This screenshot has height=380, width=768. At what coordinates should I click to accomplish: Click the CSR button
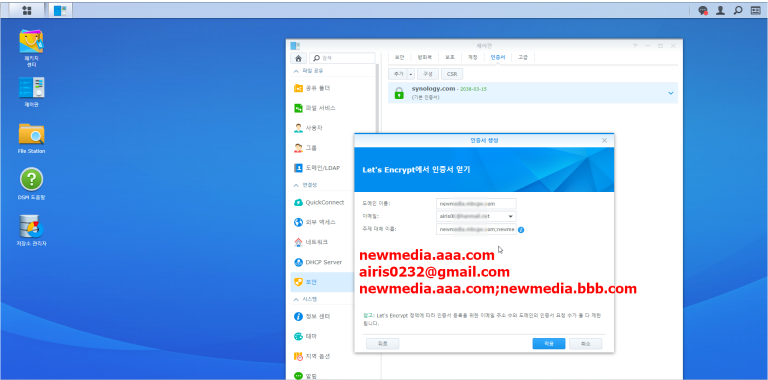tap(452, 74)
